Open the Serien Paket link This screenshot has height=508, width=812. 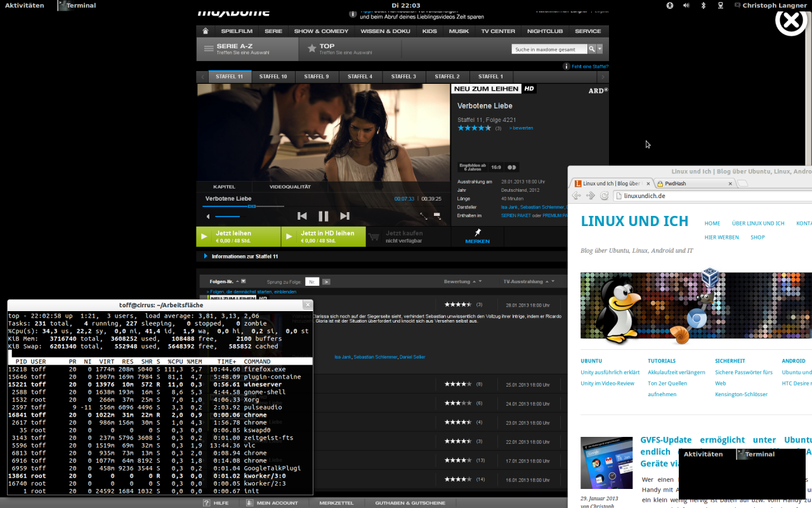pos(516,216)
